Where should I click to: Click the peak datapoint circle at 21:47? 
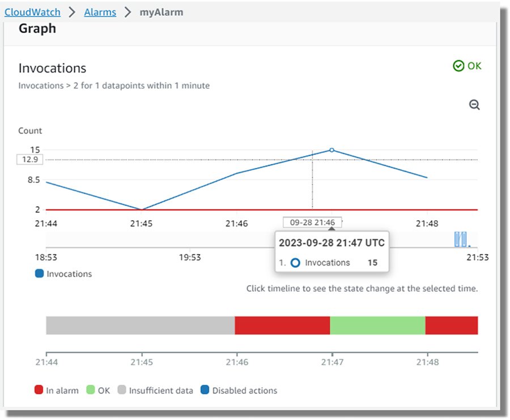tap(331, 151)
